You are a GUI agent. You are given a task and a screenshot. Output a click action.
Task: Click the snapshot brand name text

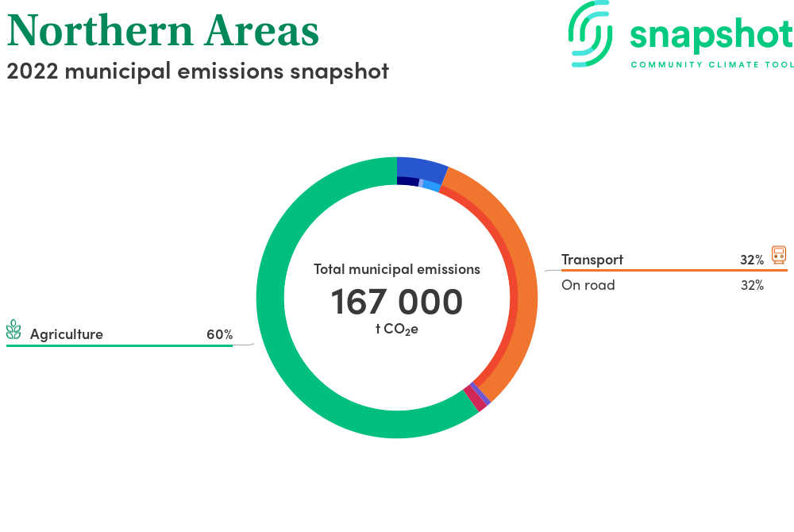click(x=711, y=33)
